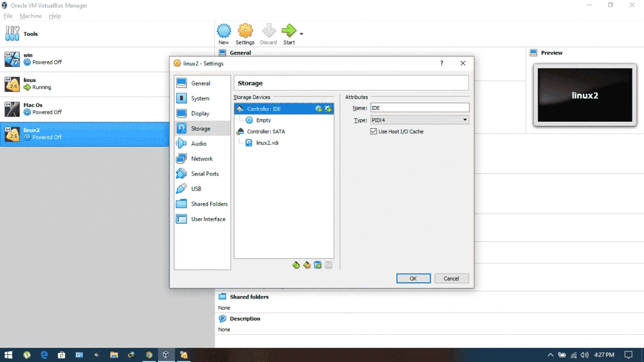
Task: Click the remove storage attachment icon below the device list
Action: pos(329,265)
